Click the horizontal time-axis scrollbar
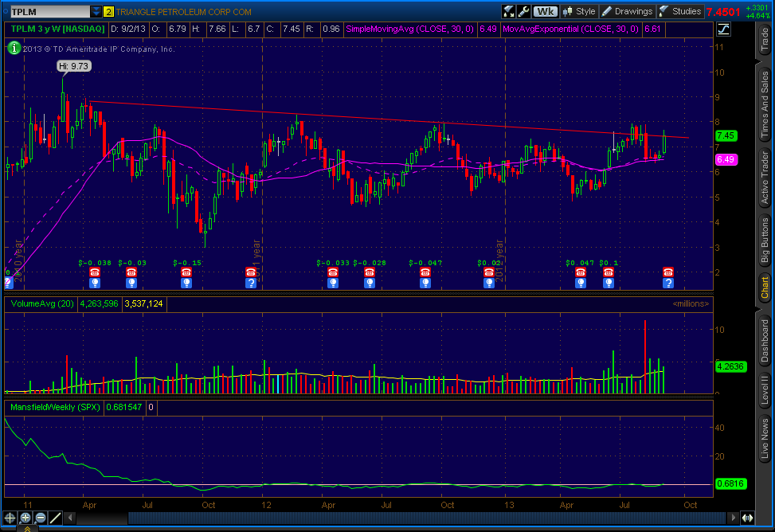 [398, 518]
